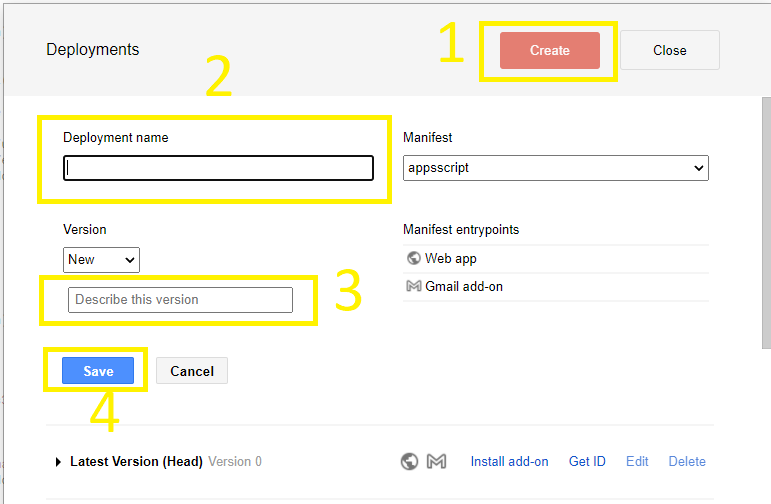
Task: Click the globe icon beside Web app
Action: pyautogui.click(x=414, y=258)
